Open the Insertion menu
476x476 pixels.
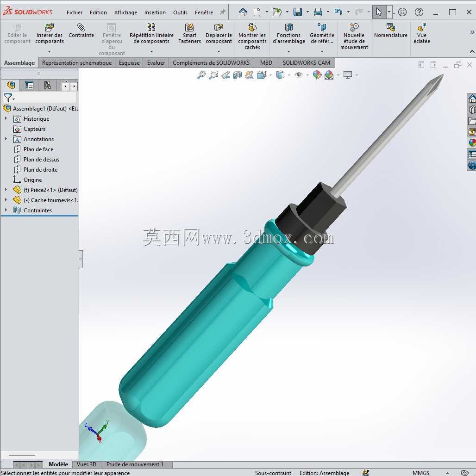click(x=155, y=12)
